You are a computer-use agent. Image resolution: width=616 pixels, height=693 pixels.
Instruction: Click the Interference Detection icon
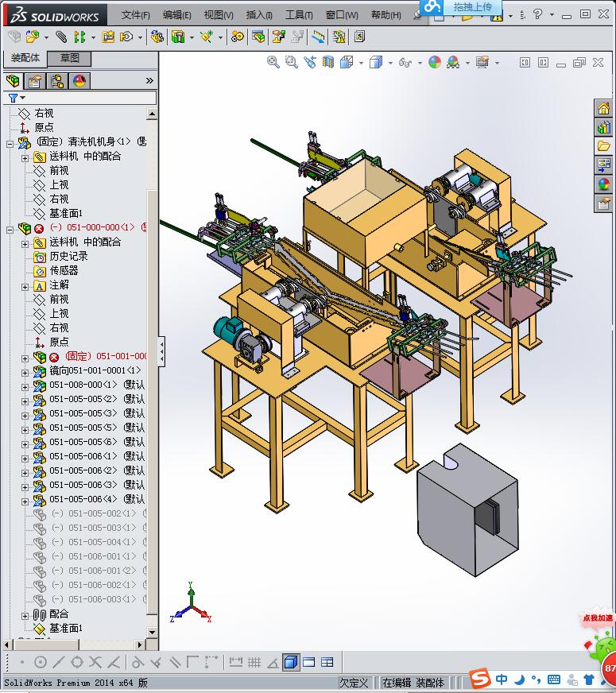tap(318, 37)
